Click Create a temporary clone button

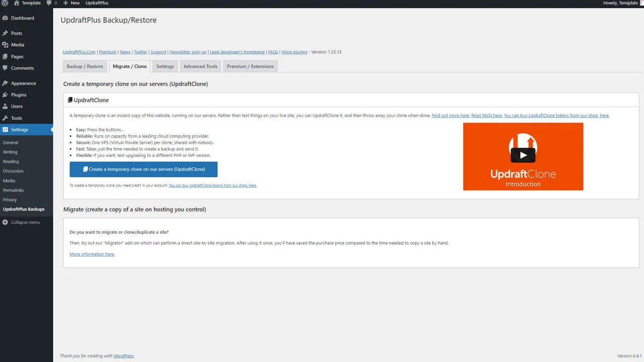[143, 169]
